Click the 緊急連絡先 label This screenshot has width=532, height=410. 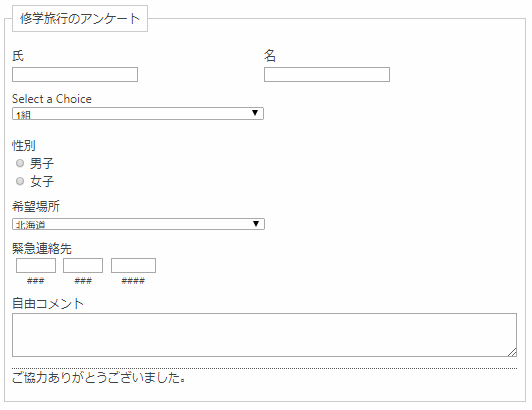tap(42, 248)
